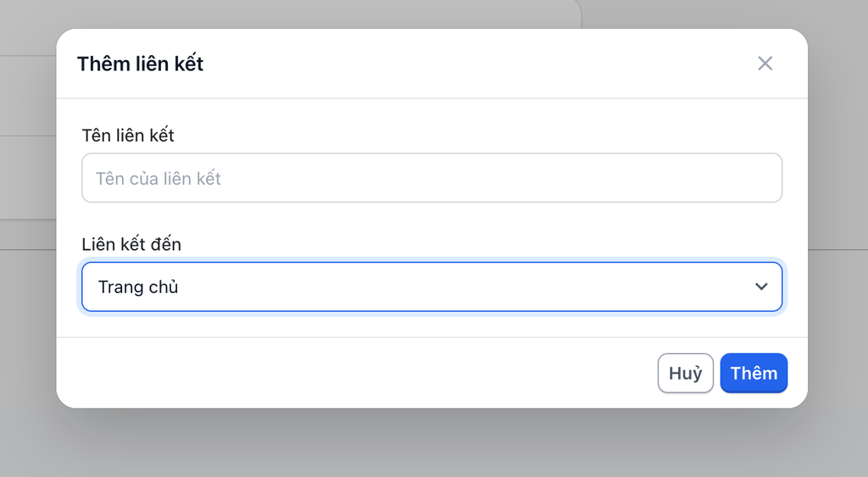Click the dimmed backdrop below the dialog

click(424, 445)
